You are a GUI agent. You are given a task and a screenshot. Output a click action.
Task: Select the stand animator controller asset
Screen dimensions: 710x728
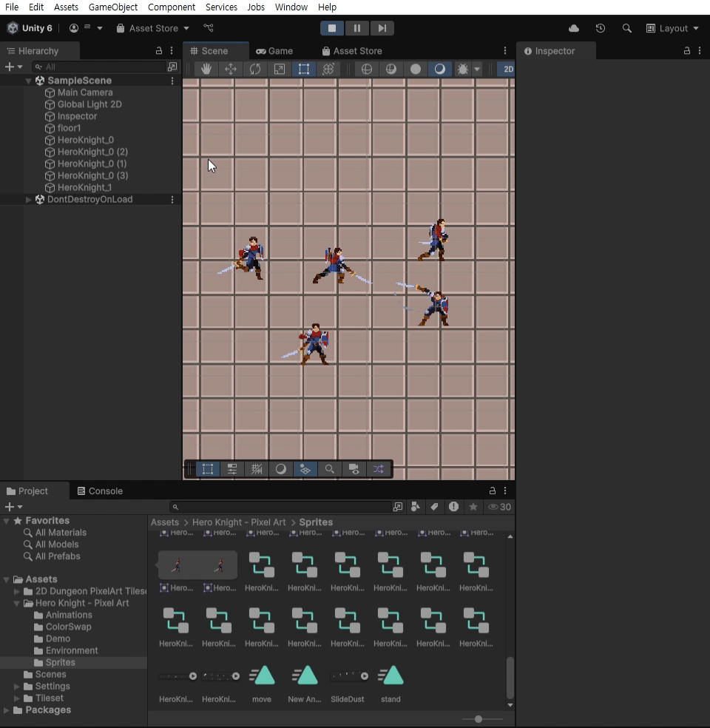[390, 683]
